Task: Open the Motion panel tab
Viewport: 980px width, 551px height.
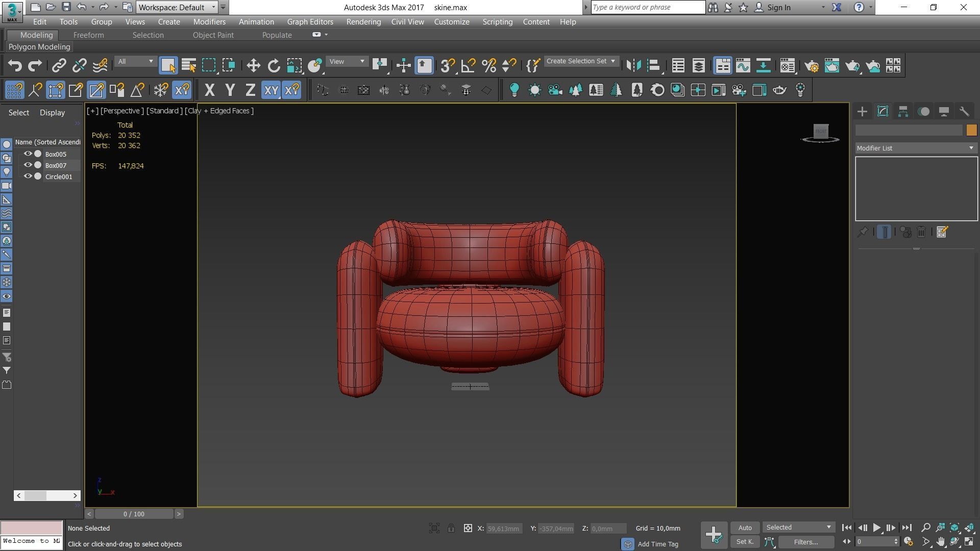Action: (x=923, y=112)
